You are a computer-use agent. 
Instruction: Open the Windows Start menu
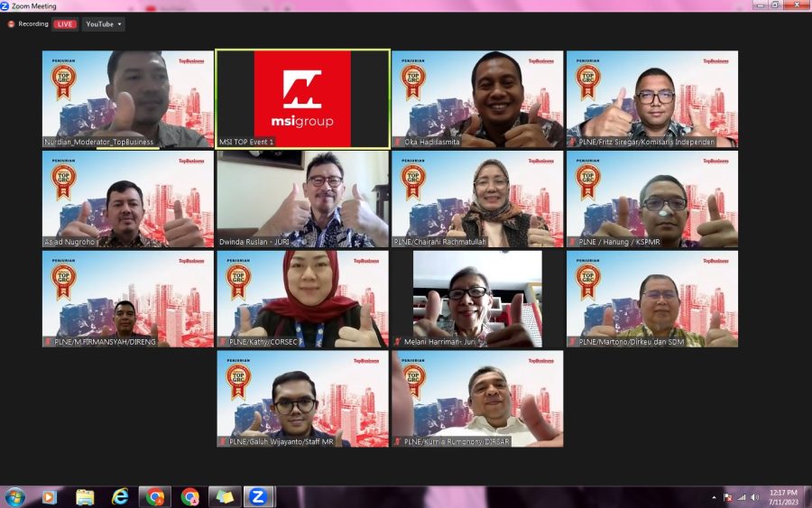[x=14, y=497]
